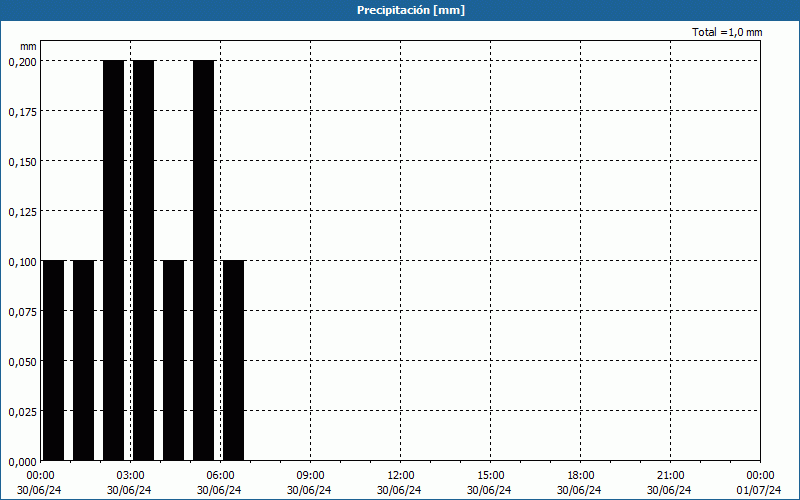Select the 0,175 y-axis value
The height and width of the screenshot is (500, 800).
(x=22, y=112)
